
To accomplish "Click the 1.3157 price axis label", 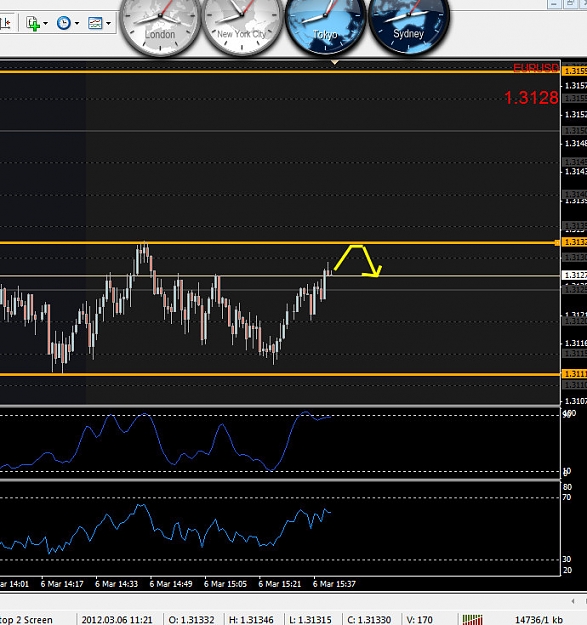I will (576, 85).
